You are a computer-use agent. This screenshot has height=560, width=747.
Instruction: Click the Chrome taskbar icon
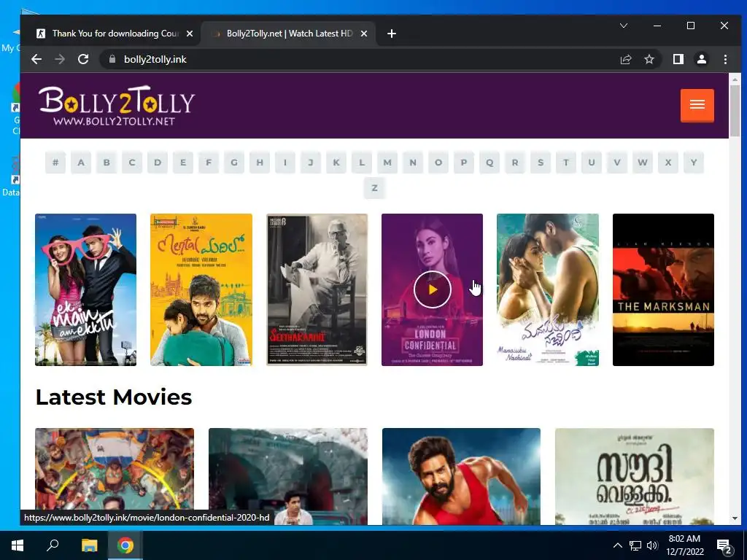[125, 545]
